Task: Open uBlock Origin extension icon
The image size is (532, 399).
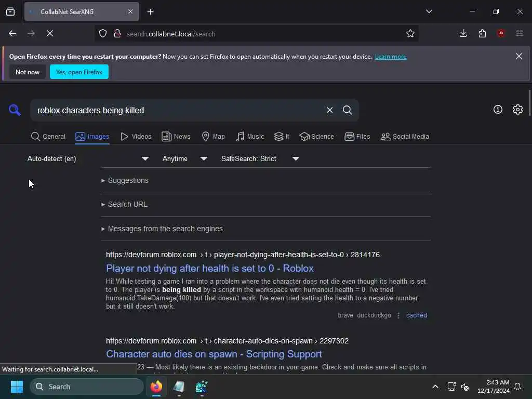Action: pos(501,33)
